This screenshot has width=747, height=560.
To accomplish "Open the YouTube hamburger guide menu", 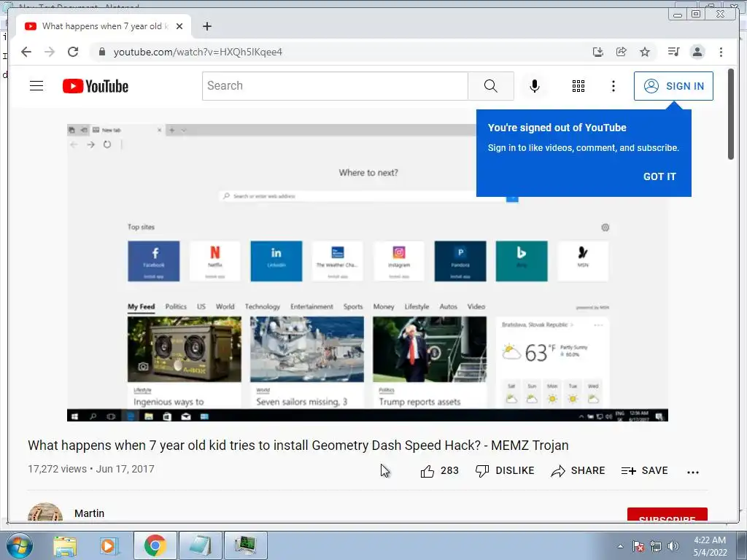I will coord(36,86).
